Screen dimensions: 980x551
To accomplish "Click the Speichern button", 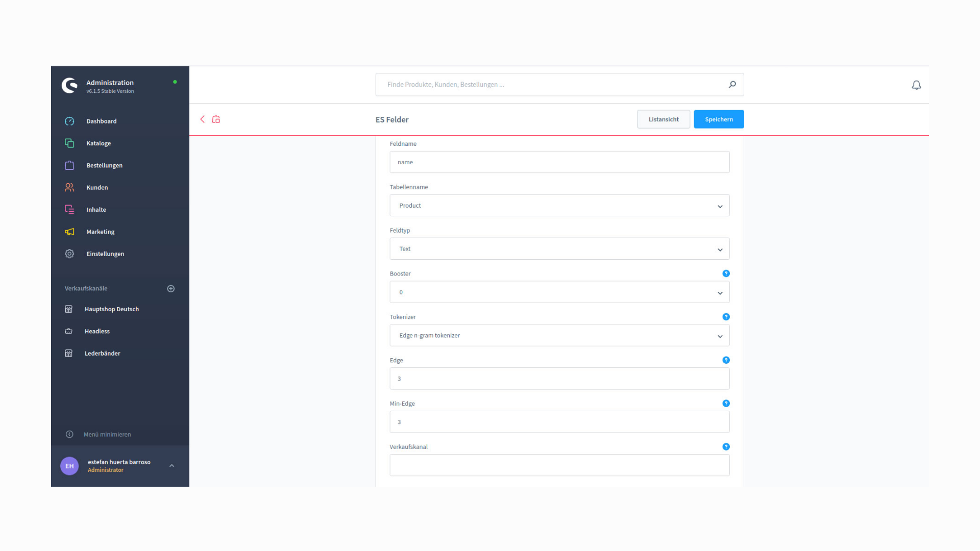I will [718, 119].
